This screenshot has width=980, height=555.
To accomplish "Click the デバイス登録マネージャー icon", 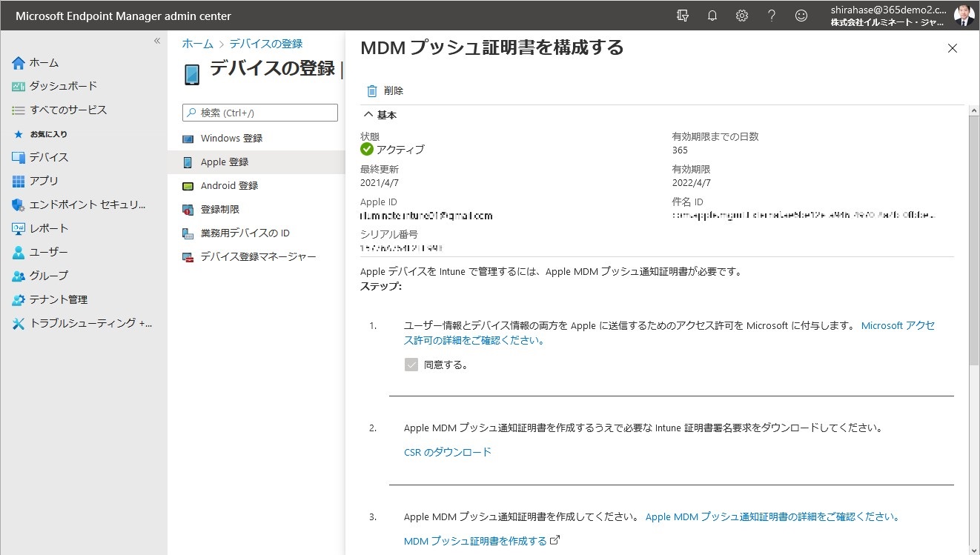I will (x=188, y=257).
